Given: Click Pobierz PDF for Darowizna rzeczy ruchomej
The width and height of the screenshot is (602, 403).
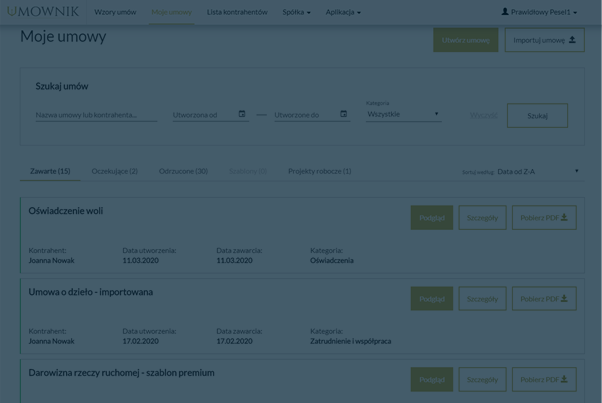Looking at the screenshot, I should tap(544, 380).
